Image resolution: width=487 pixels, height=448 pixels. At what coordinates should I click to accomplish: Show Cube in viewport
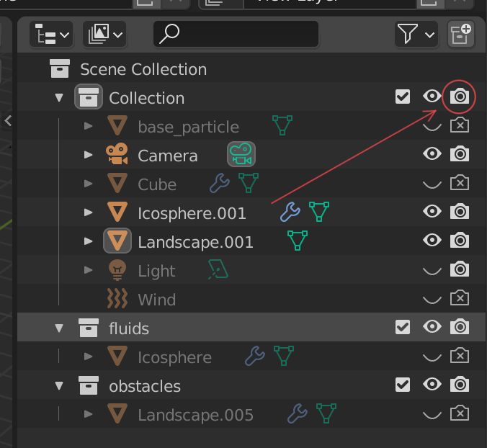[x=432, y=184]
